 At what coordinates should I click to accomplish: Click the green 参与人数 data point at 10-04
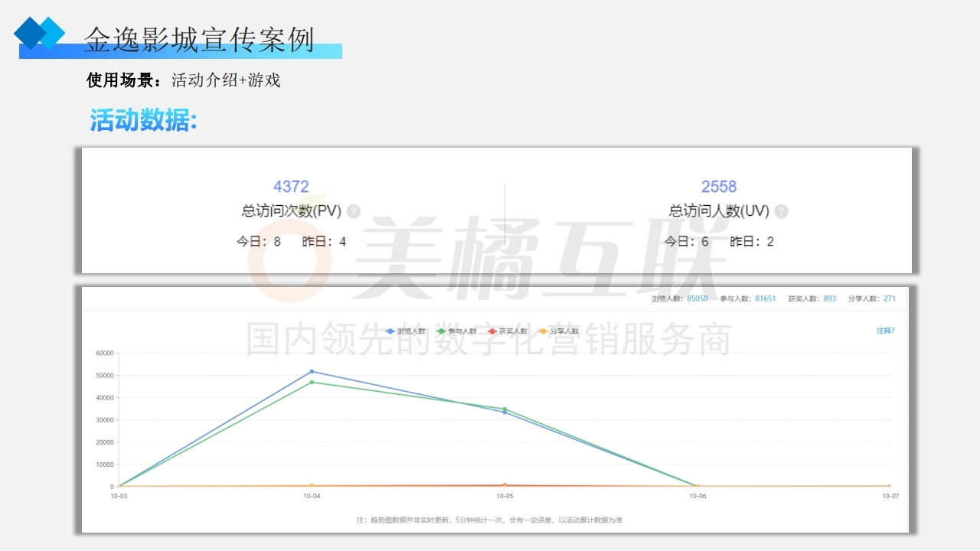[312, 383]
